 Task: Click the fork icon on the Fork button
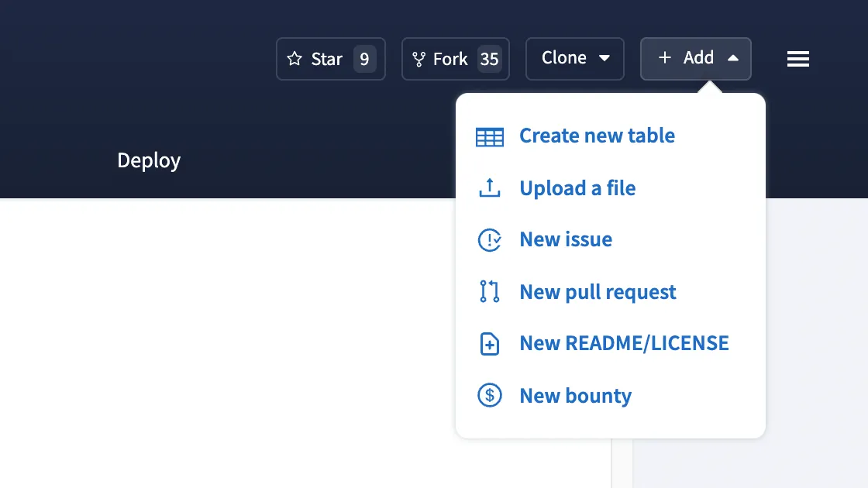[419, 58]
